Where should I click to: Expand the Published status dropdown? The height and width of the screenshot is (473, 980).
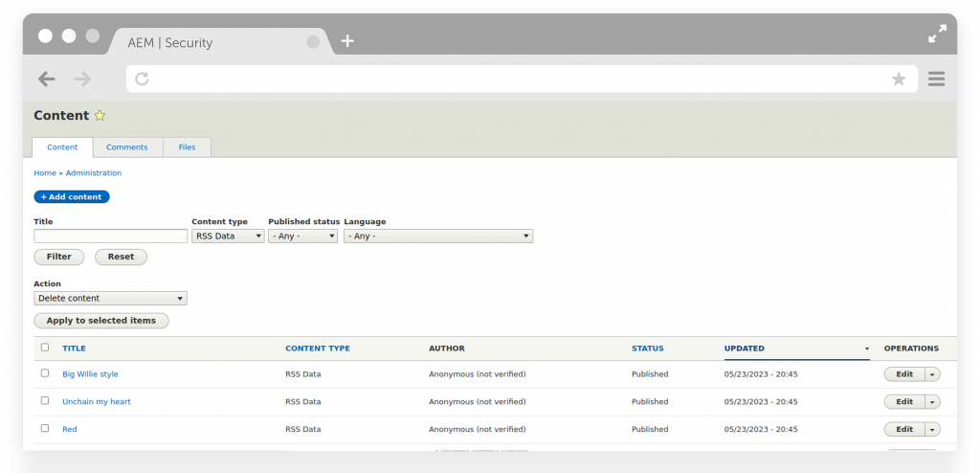coord(302,236)
